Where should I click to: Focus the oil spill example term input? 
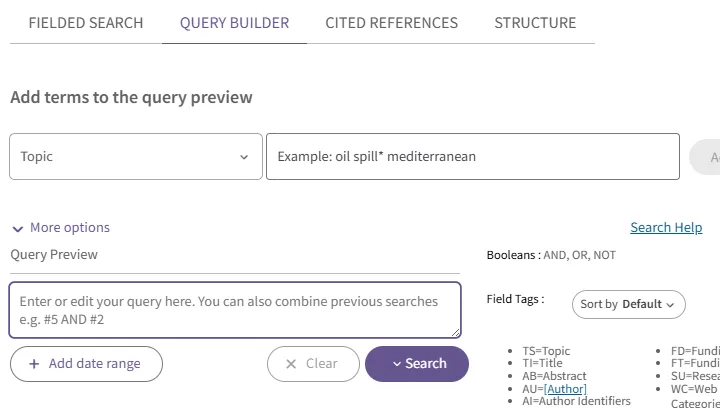tap(472, 157)
